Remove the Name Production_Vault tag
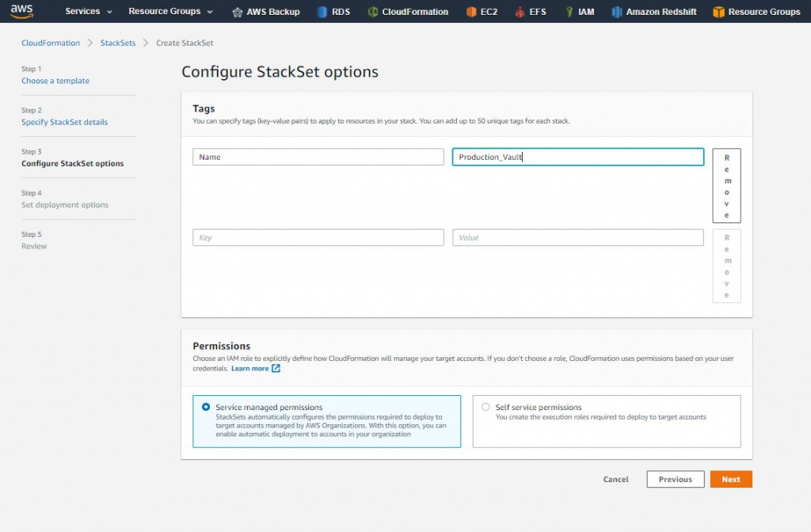811x532 pixels. point(726,185)
